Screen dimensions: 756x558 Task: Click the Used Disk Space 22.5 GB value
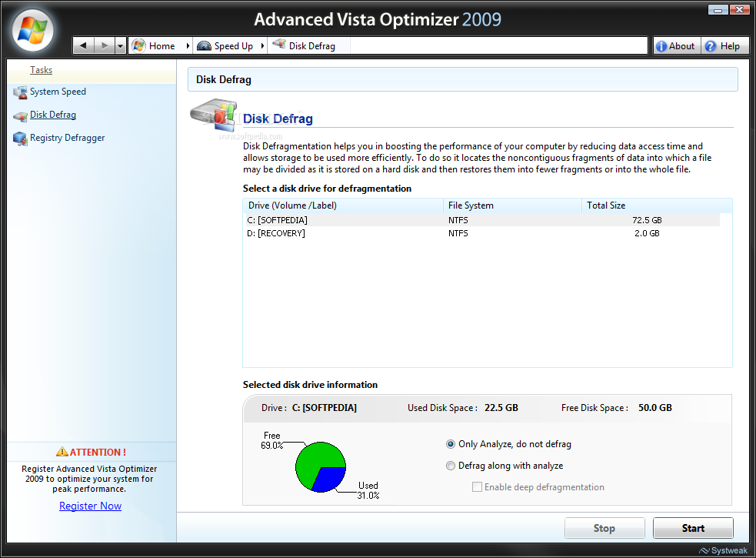click(x=501, y=408)
